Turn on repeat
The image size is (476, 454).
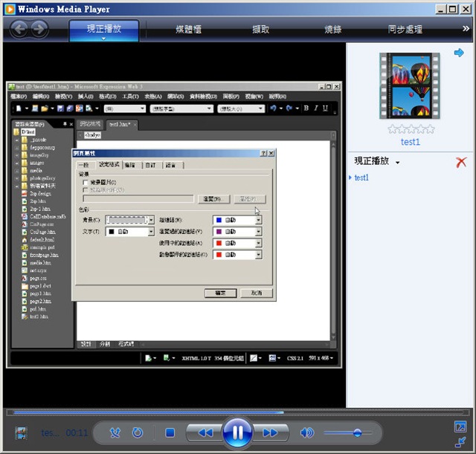click(x=138, y=432)
